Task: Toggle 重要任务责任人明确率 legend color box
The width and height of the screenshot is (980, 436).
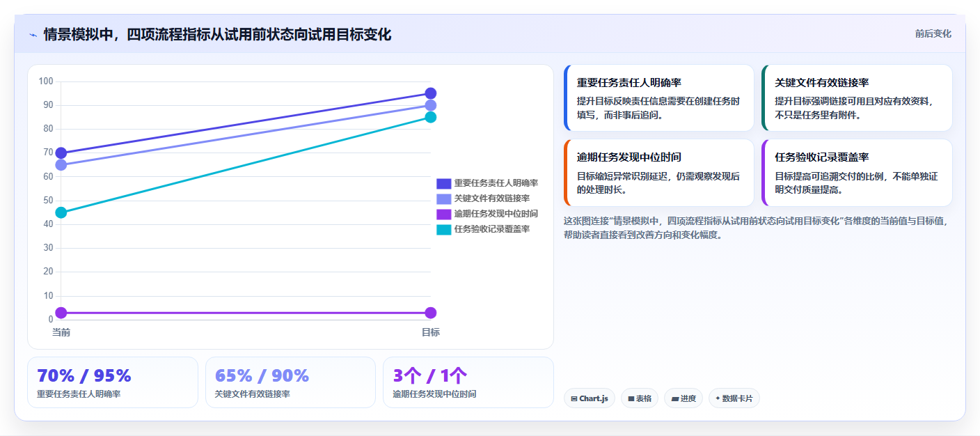Action: (x=444, y=183)
